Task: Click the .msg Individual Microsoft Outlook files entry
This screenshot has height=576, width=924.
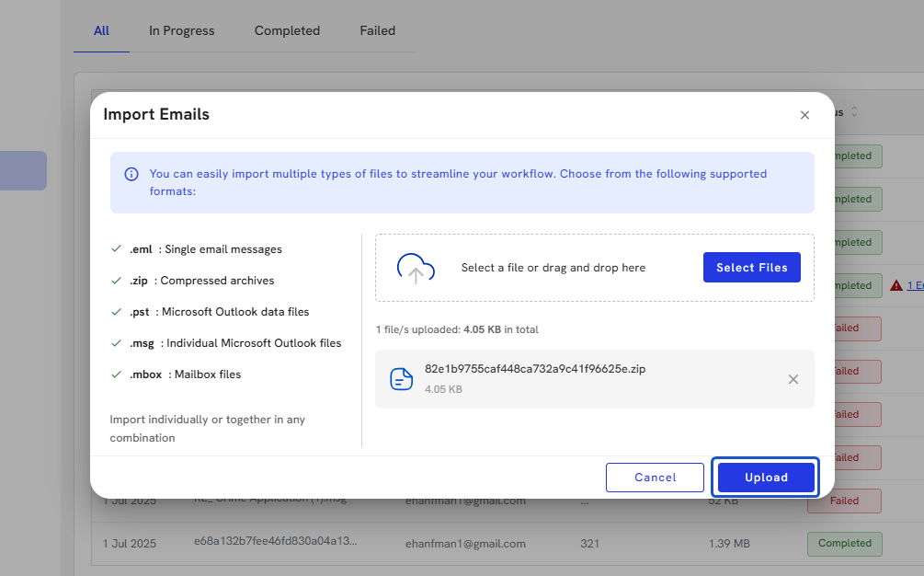Action: [234, 343]
